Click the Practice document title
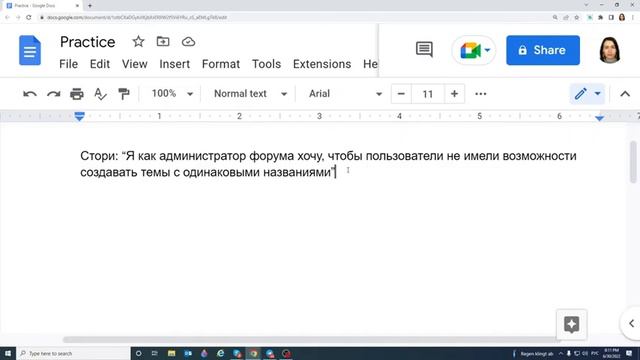Viewport: 640px width, 360px height. [87, 42]
